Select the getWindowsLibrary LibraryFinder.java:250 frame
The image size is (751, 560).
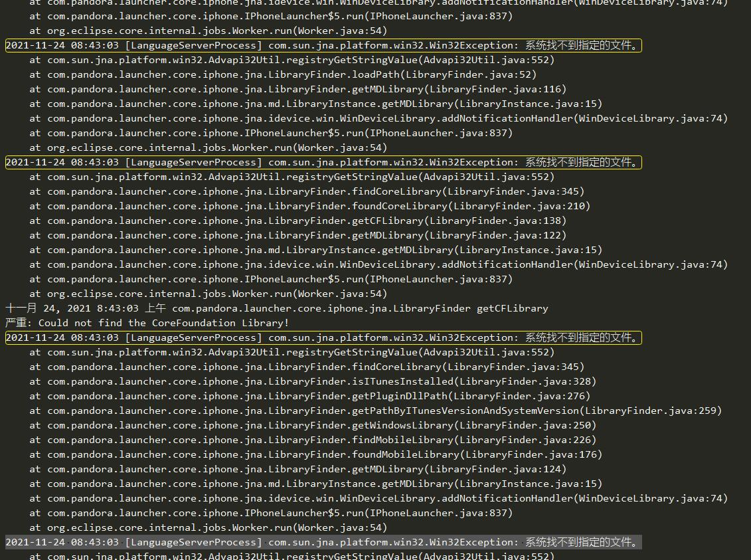[x=312, y=425]
